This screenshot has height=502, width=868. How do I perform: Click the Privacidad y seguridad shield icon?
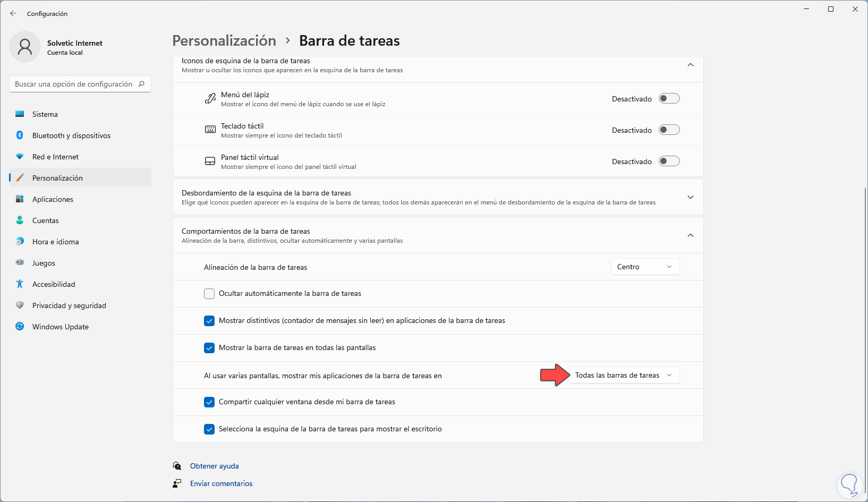[x=20, y=305]
